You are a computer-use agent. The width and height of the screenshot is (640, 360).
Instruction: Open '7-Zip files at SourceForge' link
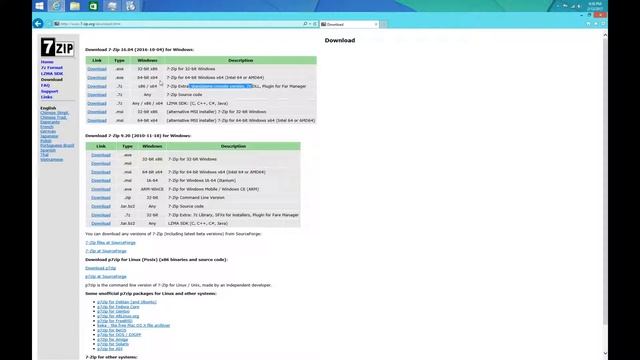pyautogui.click(x=110, y=242)
